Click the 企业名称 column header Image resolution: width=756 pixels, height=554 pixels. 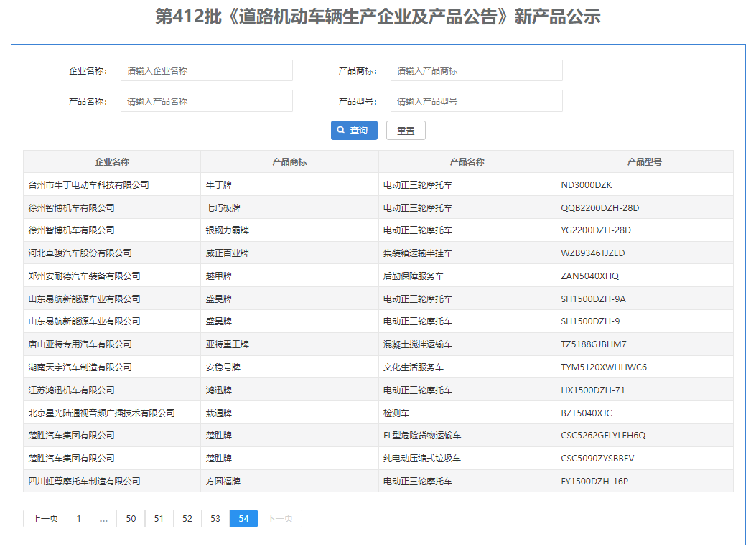(x=112, y=162)
